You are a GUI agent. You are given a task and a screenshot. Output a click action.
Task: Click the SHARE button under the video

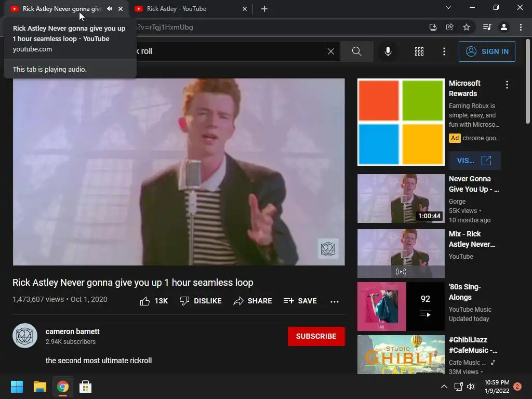253,301
